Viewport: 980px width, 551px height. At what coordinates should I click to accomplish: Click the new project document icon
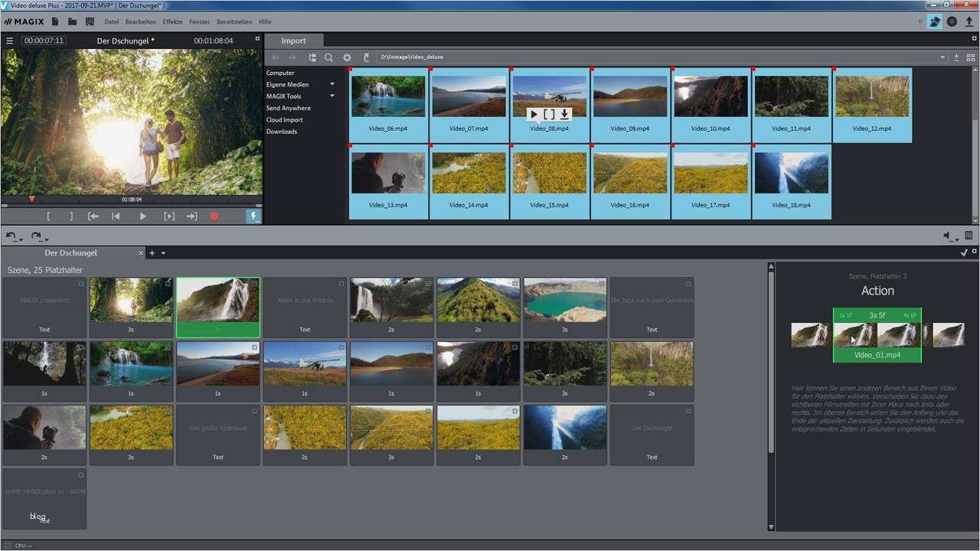55,21
